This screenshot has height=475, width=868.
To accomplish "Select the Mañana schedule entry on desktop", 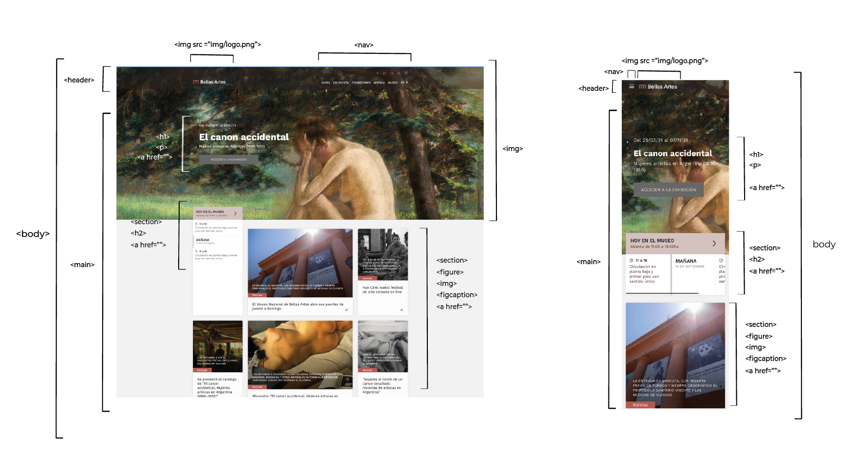I will tap(203, 240).
